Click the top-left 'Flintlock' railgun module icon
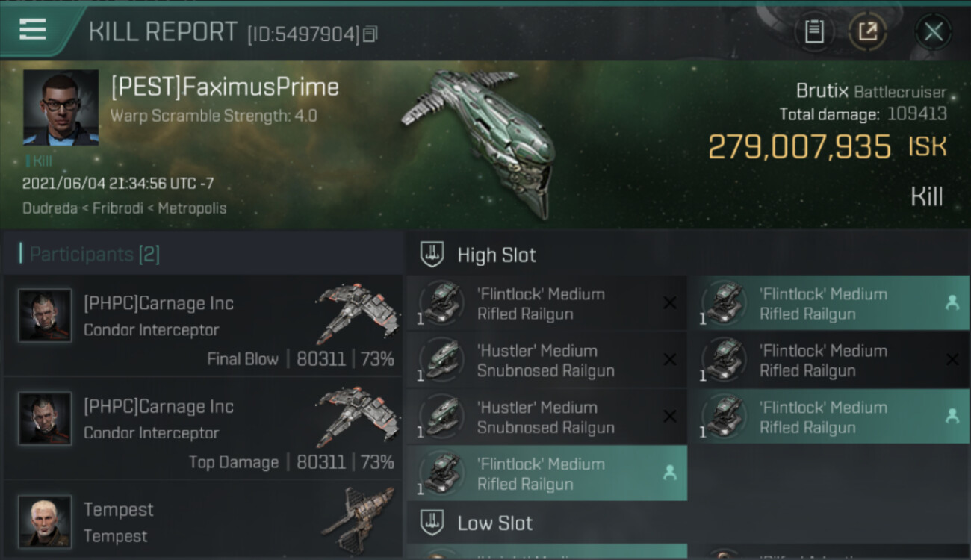The height and width of the screenshot is (560, 971). (441, 303)
